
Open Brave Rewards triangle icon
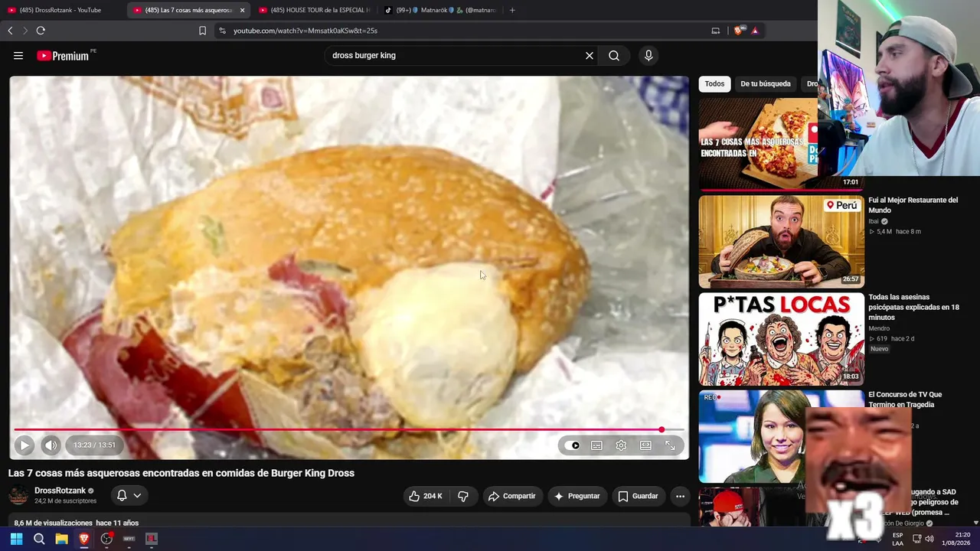tap(755, 31)
